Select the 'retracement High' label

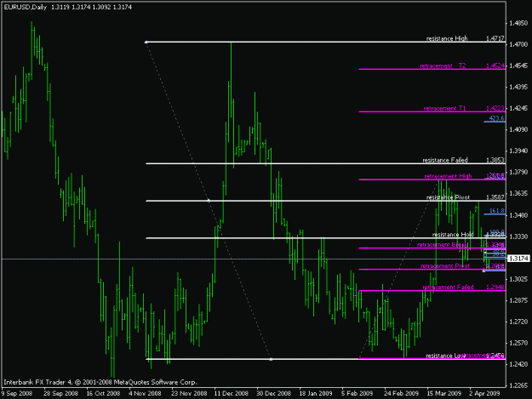point(448,176)
